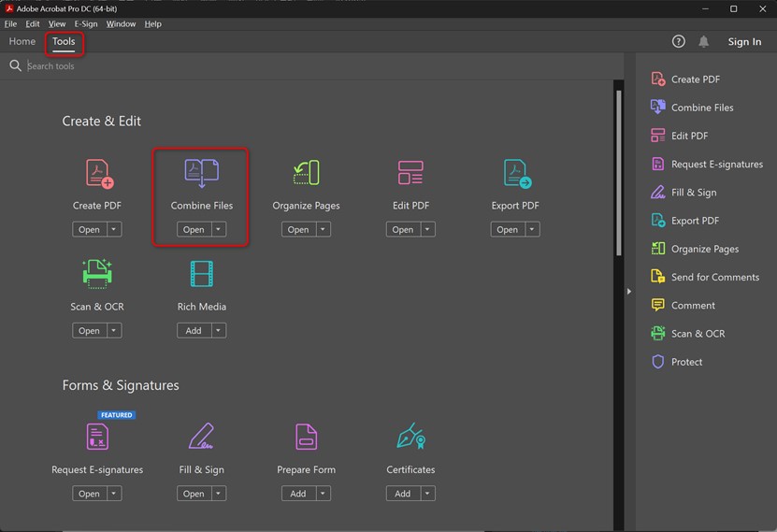Expand the Edit PDF dropdown arrow
This screenshot has height=532, width=777.
coord(427,229)
